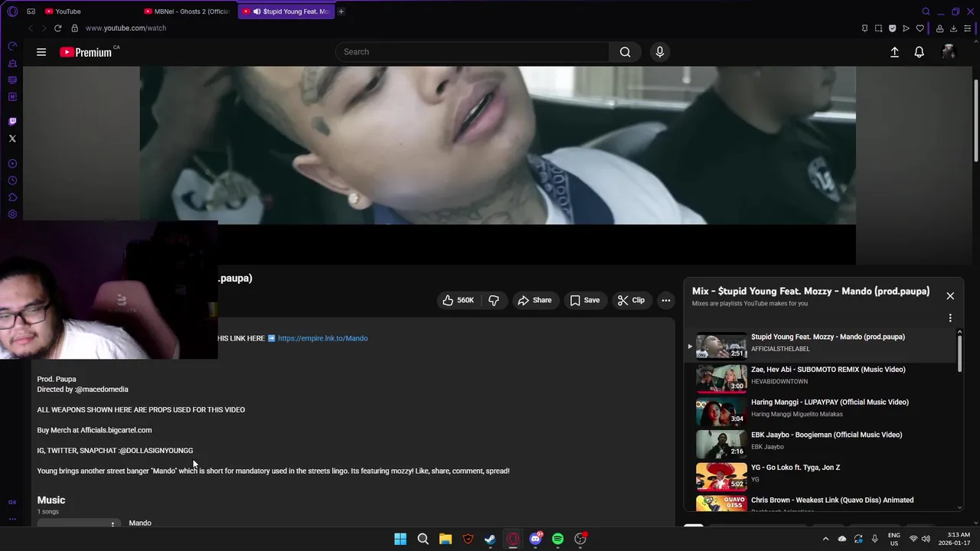
Task: Open Pinboards pin icon in address bar
Action: pyautogui.click(x=864, y=28)
